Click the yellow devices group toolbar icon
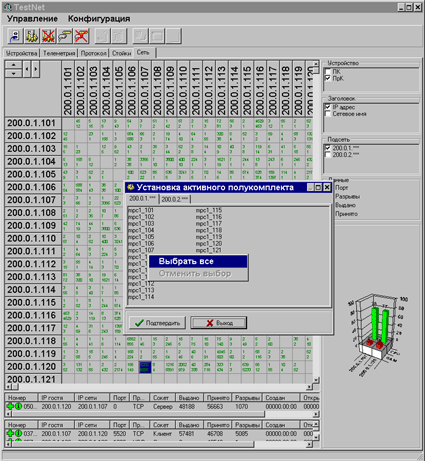 click(32, 36)
